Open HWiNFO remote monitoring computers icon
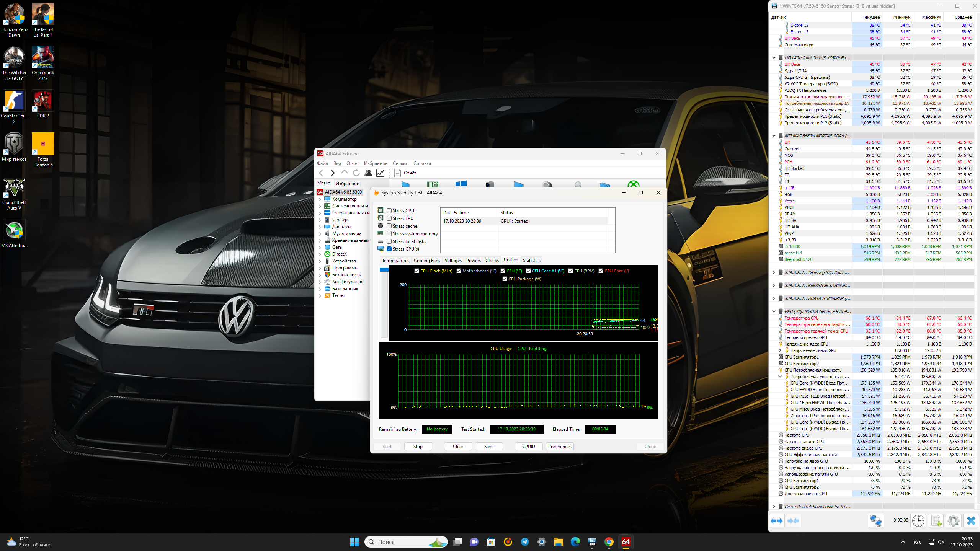Screen dimensions: 980x551 coord(875,521)
